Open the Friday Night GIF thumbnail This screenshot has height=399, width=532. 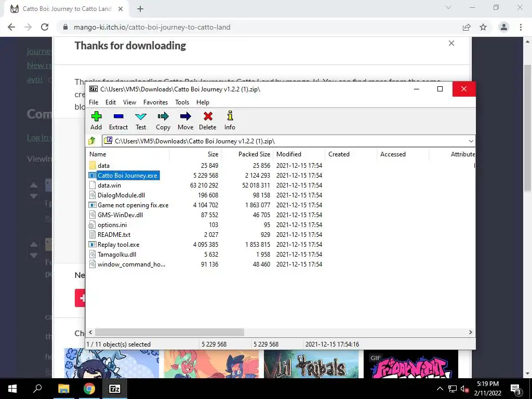tap(411, 364)
